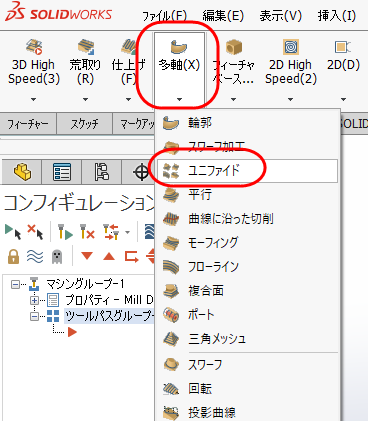Select 回転 menu entry
Image resolution: width=368 pixels, height=421 pixels.
(x=247, y=389)
